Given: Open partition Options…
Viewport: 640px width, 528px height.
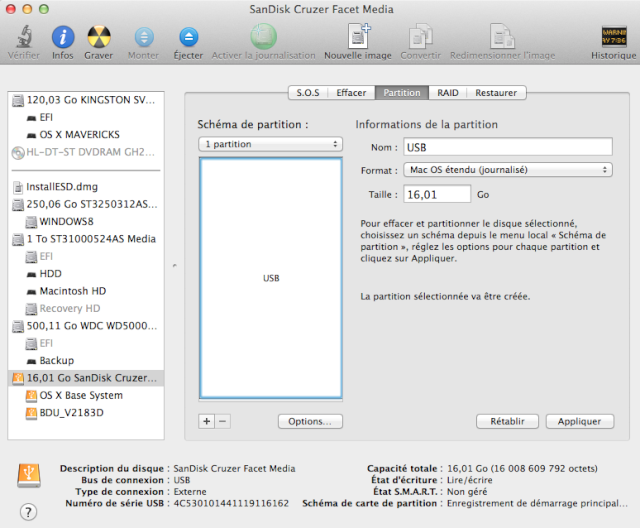Looking at the screenshot, I should tap(310, 421).
